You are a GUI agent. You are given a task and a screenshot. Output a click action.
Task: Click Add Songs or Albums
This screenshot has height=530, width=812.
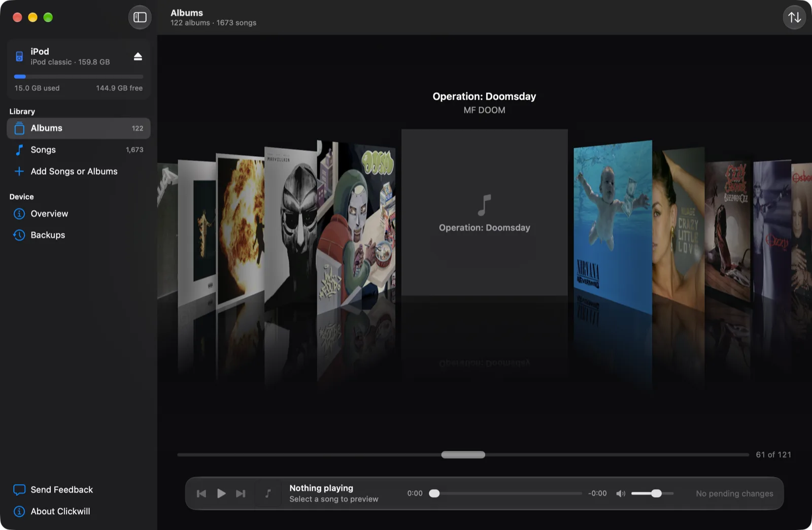79,172
